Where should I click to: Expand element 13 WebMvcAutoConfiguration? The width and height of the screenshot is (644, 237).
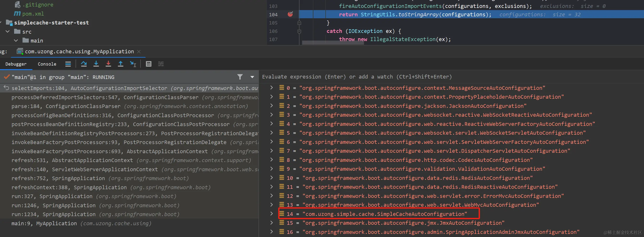tap(271, 205)
